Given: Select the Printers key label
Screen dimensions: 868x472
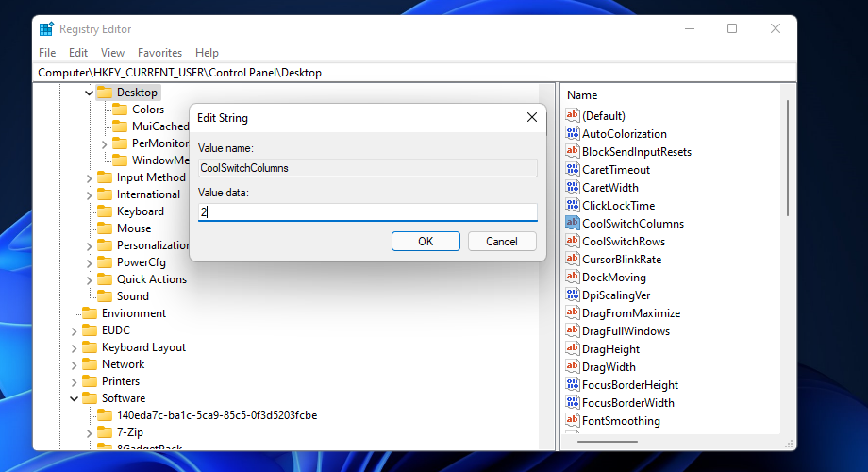Looking at the screenshot, I should click(121, 381).
